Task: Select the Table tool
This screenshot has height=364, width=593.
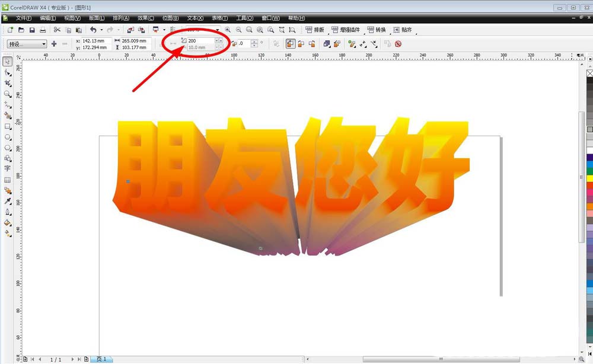Action: pyautogui.click(x=8, y=180)
